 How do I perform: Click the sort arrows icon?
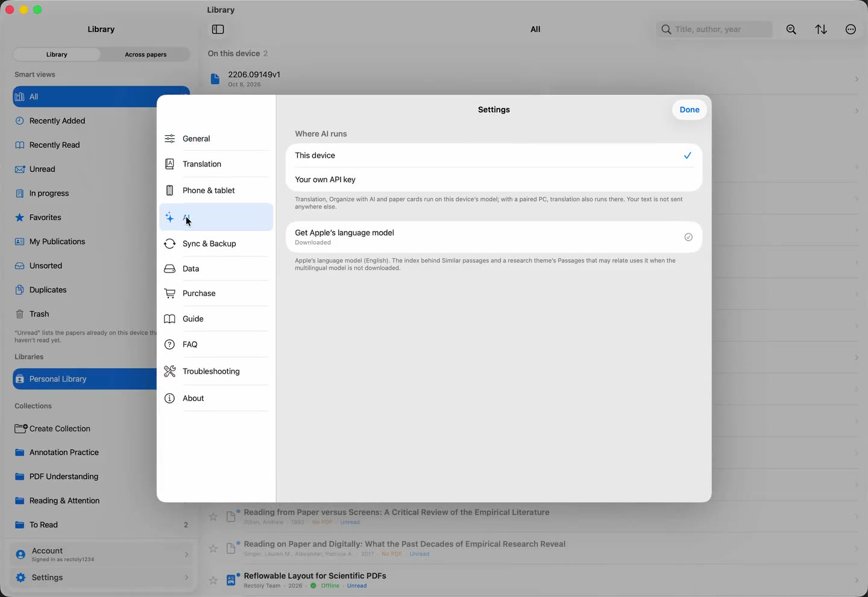point(821,30)
